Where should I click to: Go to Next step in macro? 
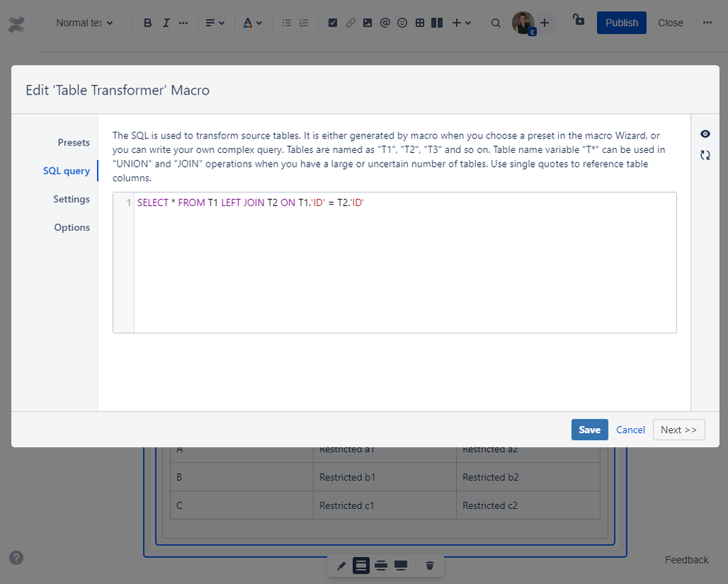678,430
